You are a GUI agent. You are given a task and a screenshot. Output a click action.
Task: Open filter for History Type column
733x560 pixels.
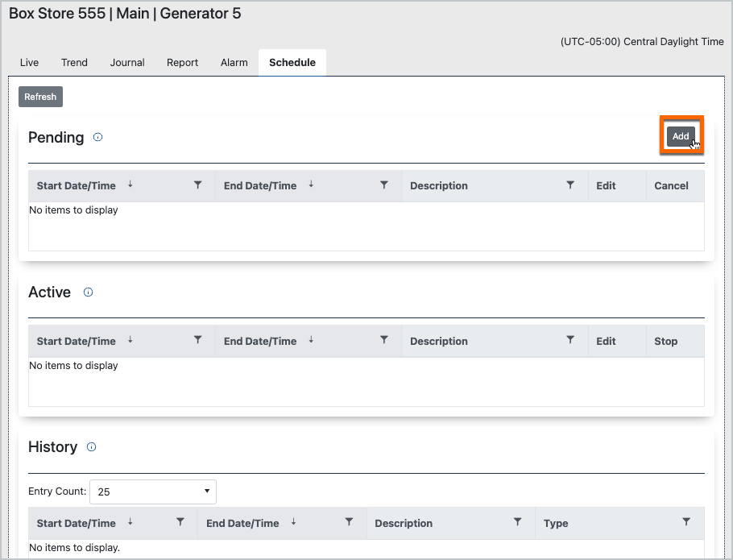(x=686, y=522)
